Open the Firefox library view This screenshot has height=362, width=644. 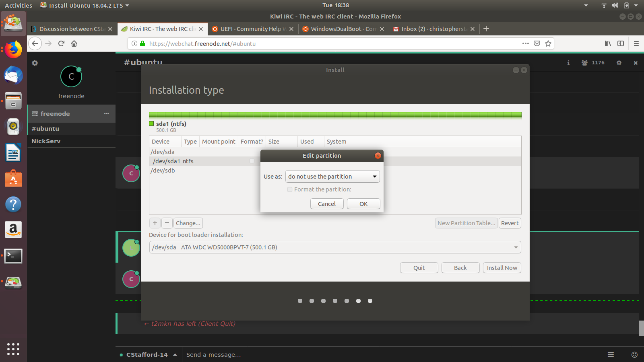pos(608,43)
